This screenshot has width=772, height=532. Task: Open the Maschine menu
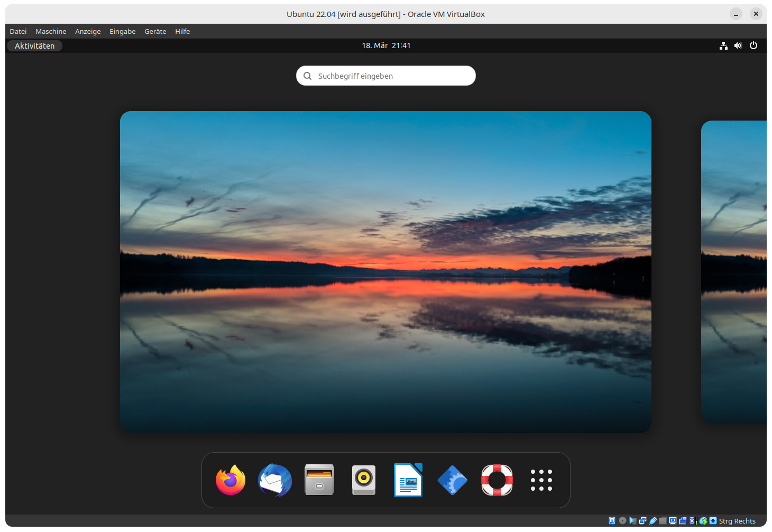[x=51, y=31]
